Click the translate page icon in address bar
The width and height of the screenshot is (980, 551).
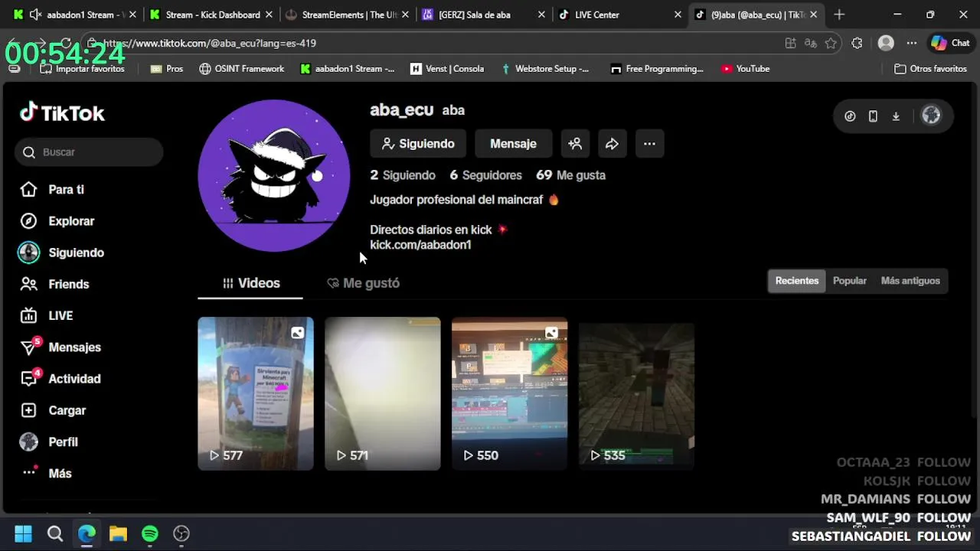pos(811,44)
